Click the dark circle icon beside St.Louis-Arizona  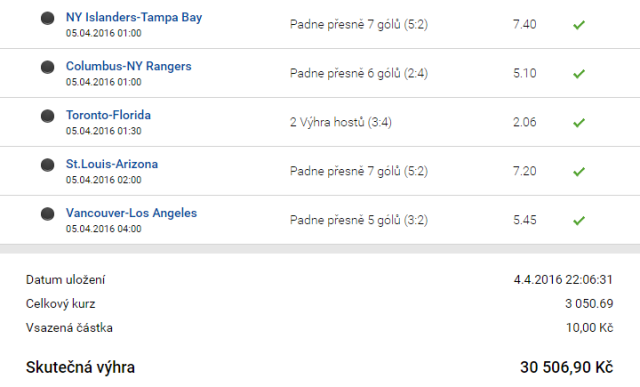point(48,165)
